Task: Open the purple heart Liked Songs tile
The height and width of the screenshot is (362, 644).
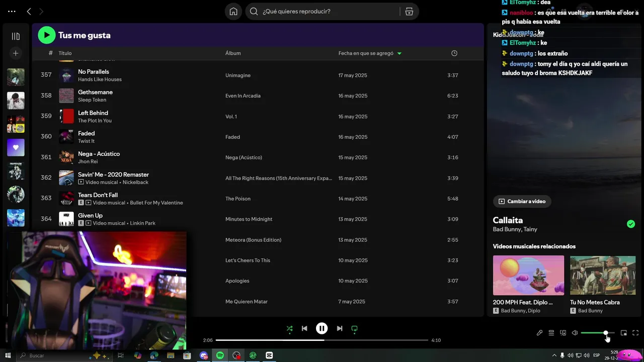Action: coord(16,147)
